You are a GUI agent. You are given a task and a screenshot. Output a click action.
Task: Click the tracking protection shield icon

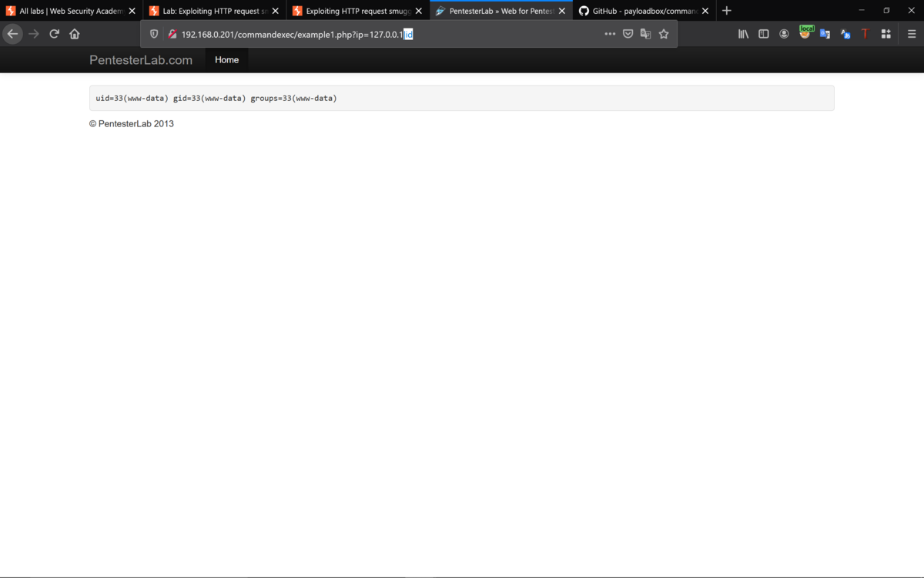tap(154, 34)
